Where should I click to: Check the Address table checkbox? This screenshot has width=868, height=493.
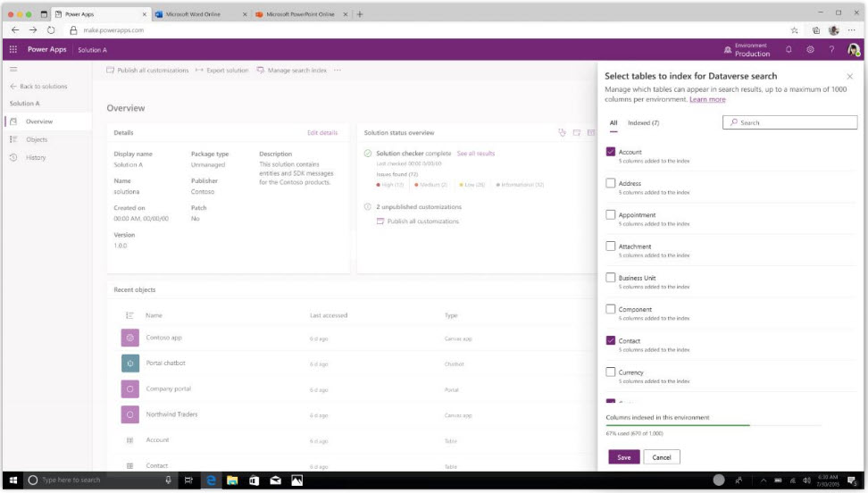pos(611,183)
